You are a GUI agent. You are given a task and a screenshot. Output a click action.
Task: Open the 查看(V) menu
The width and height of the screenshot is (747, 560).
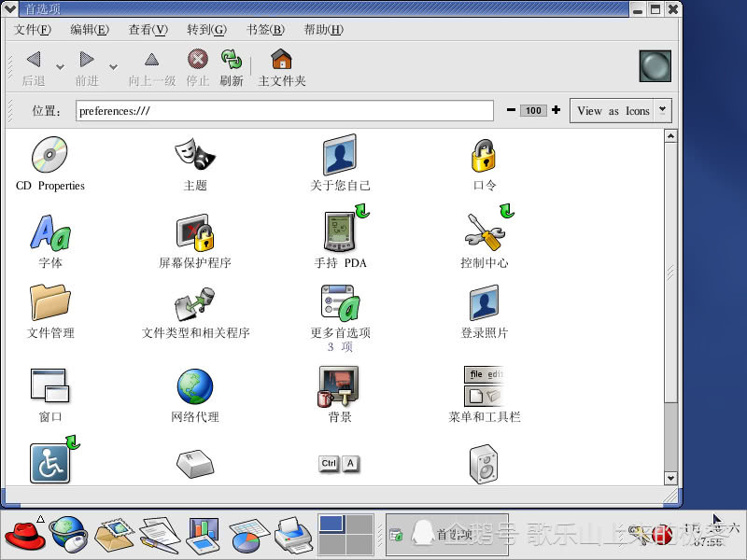coord(148,30)
